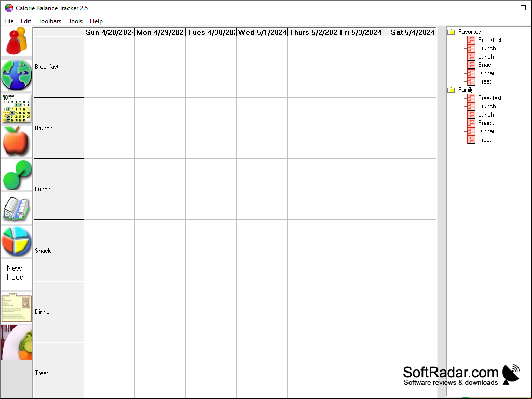532x399 pixels.
Task: Click the Calorie Balance Tracker title bar icon
Action: (8, 8)
